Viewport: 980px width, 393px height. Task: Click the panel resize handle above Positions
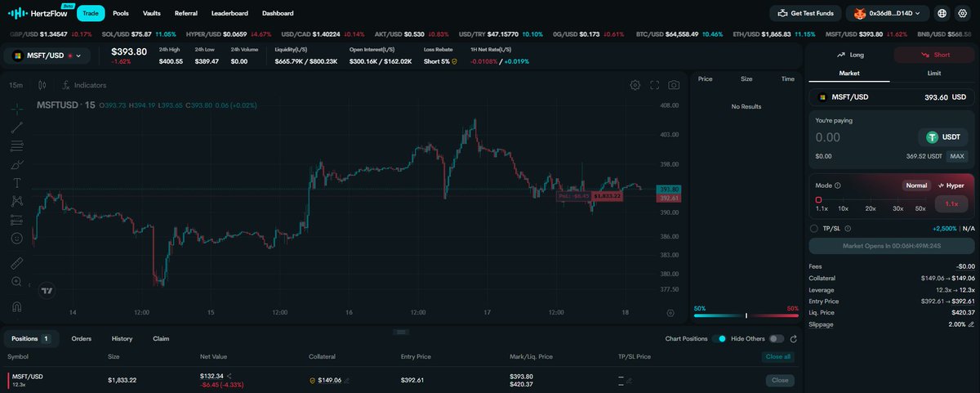coord(401,332)
